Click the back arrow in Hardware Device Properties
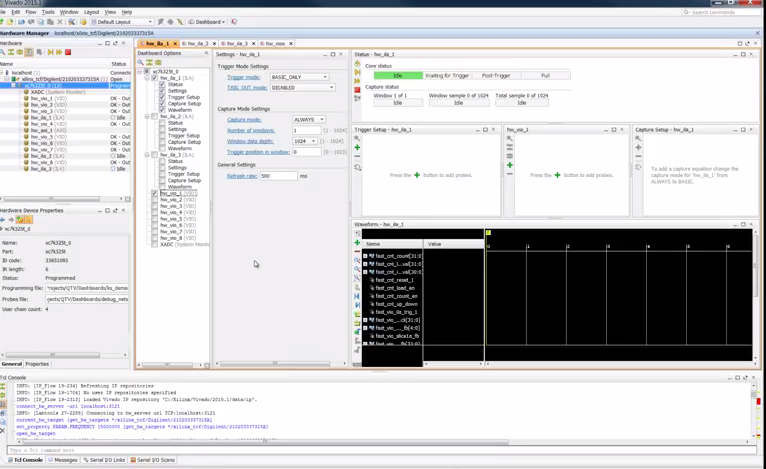Screen dimensions: 766x469 [x=2, y=220]
